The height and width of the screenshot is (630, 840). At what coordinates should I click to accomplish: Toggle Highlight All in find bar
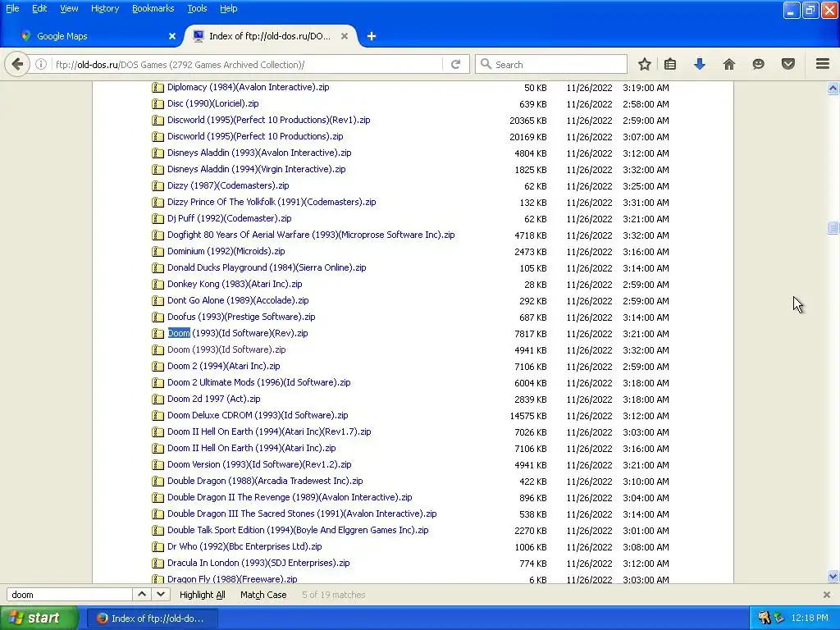pos(202,595)
